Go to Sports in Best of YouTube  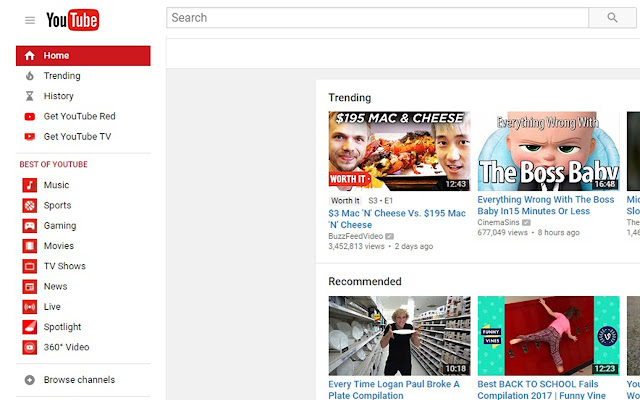58,205
